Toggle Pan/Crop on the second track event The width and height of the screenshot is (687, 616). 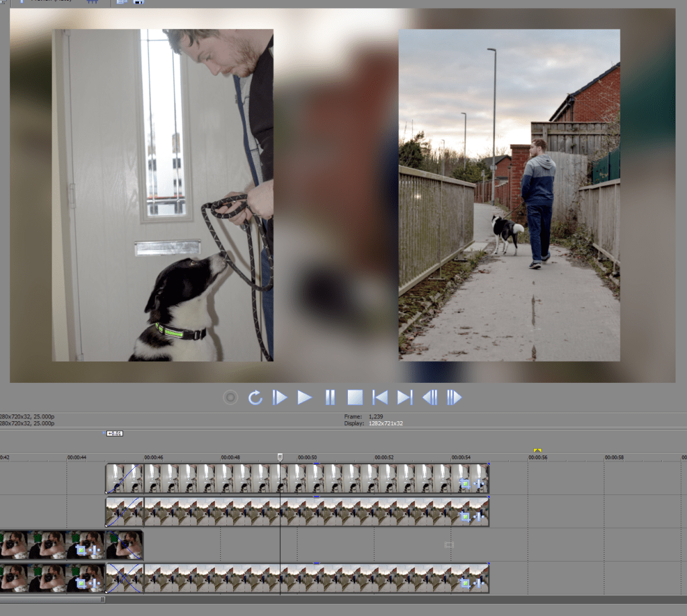point(465,516)
